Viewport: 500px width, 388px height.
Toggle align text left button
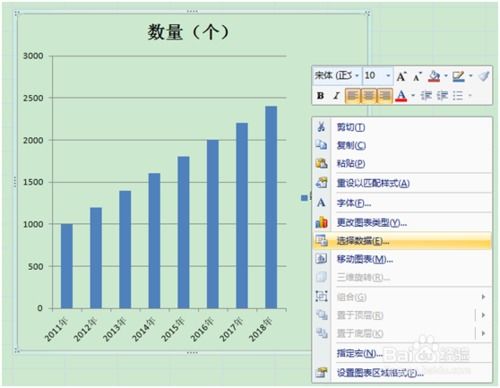tap(353, 96)
